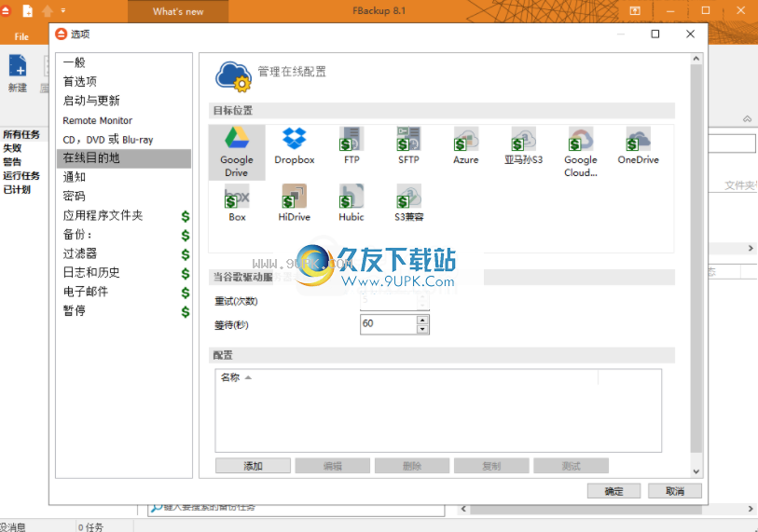
Task: Choose Box destination icon
Action: (237, 203)
